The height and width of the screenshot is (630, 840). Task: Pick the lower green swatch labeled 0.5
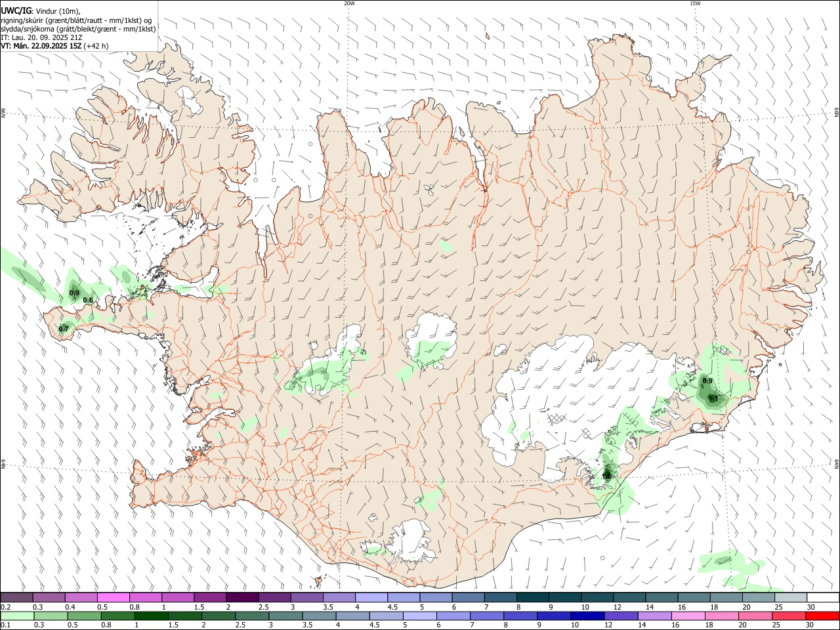85,616
